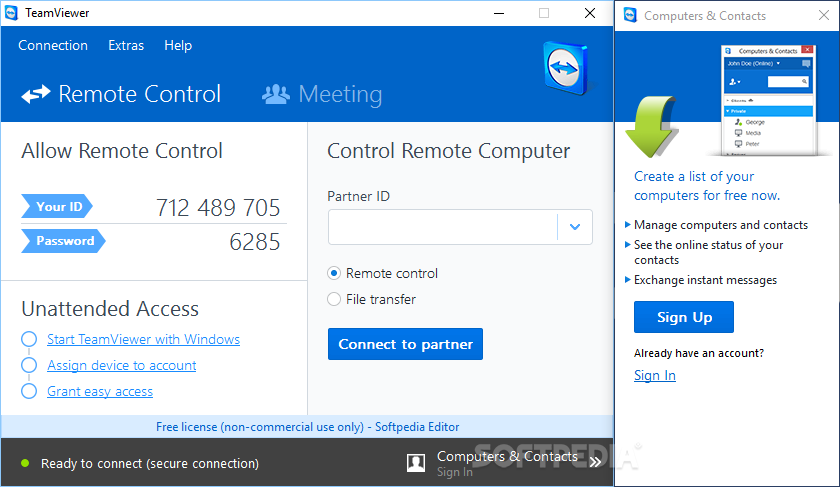Screen dimensions: 840x487
Task: Click the Meeting people icon
Action: pos(275,95)
